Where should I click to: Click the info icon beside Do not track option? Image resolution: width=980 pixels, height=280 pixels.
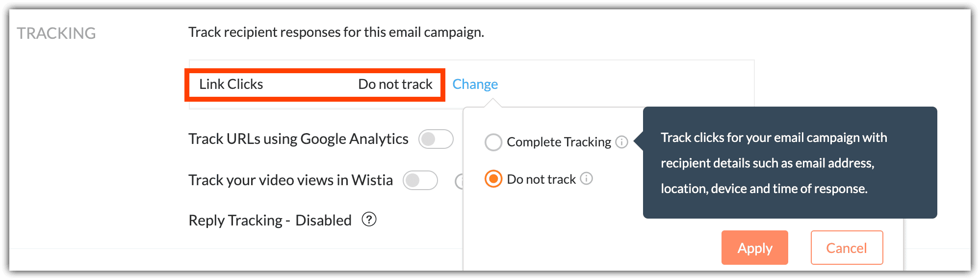pos(586,178)
